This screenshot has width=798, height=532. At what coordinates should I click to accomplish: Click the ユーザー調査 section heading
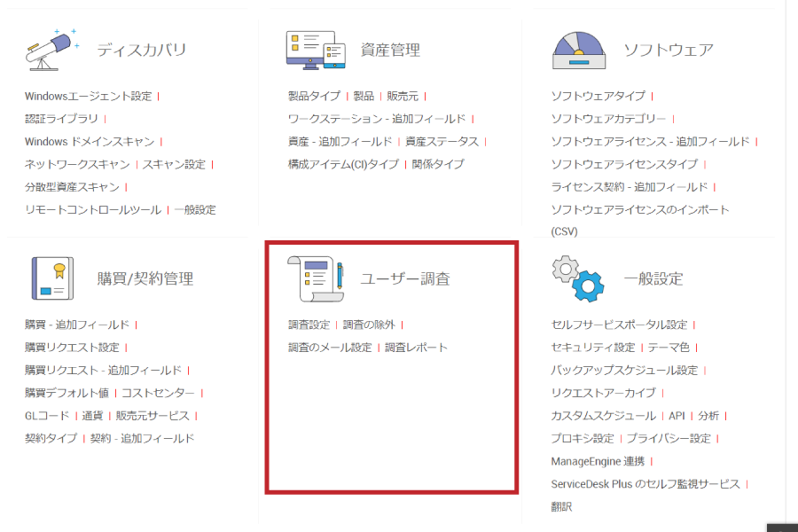tap(405, 278)
